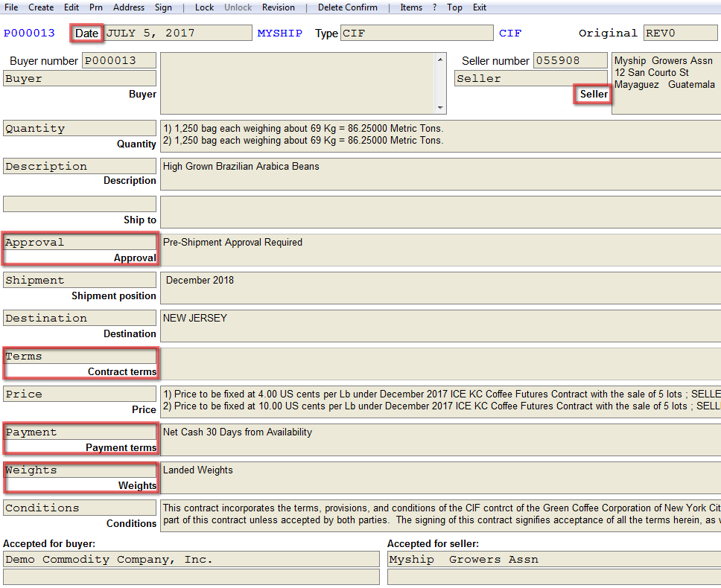Click Accepted for buyer field Demo Commodity Company
This screenshot has width=721, height=588.
[191, 560]
